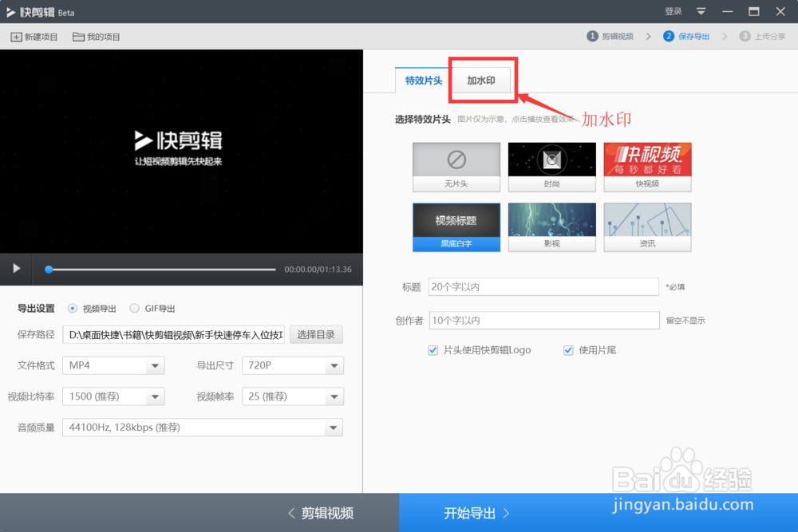Open the 导出尺寸 720P dropdown

tap(292, 365)
